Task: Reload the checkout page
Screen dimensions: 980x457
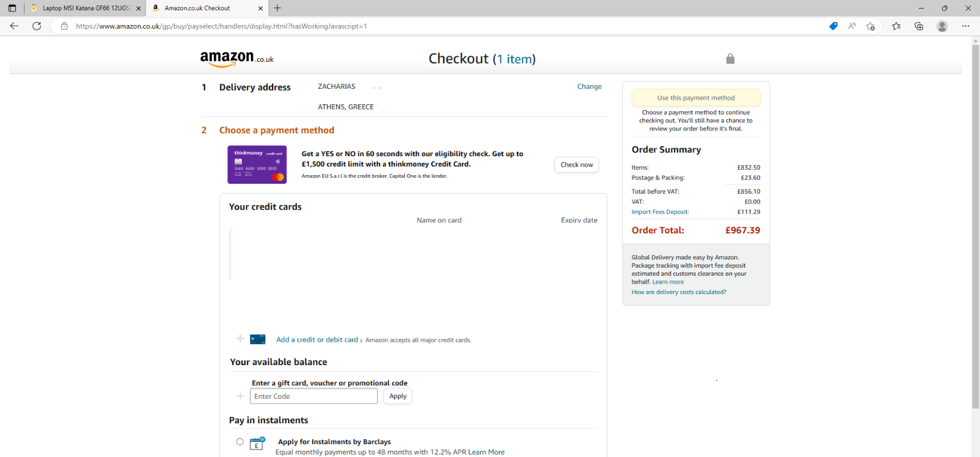Action: tap(37, 26)
